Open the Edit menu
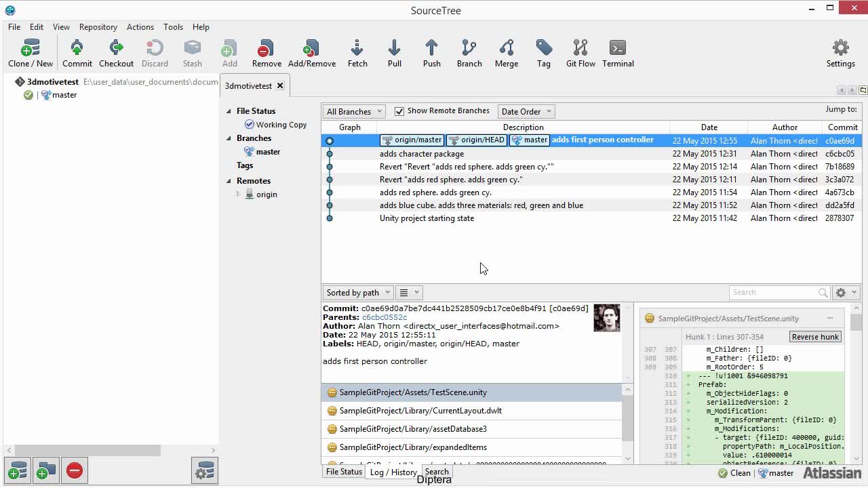868x488 pixels. click(x=37, y=27)
